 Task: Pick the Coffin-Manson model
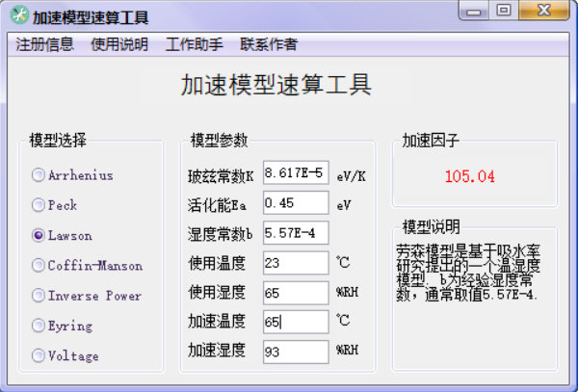click(x=39, y=266)
